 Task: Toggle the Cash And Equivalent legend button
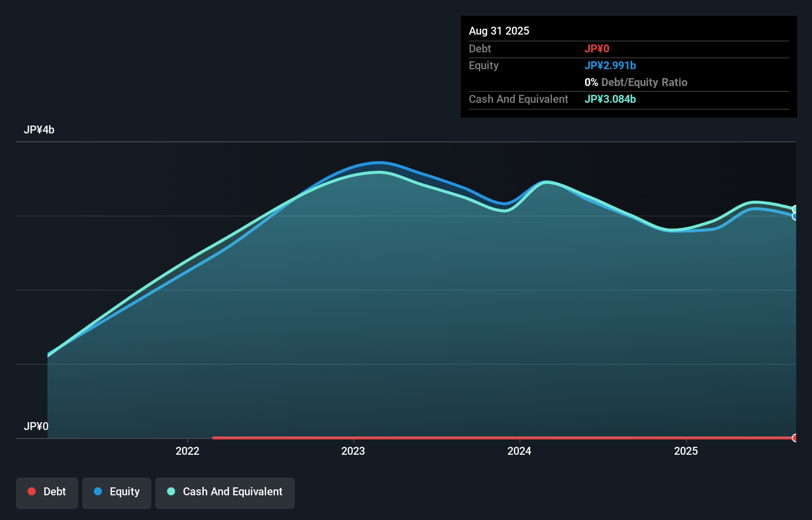[225, 493]
